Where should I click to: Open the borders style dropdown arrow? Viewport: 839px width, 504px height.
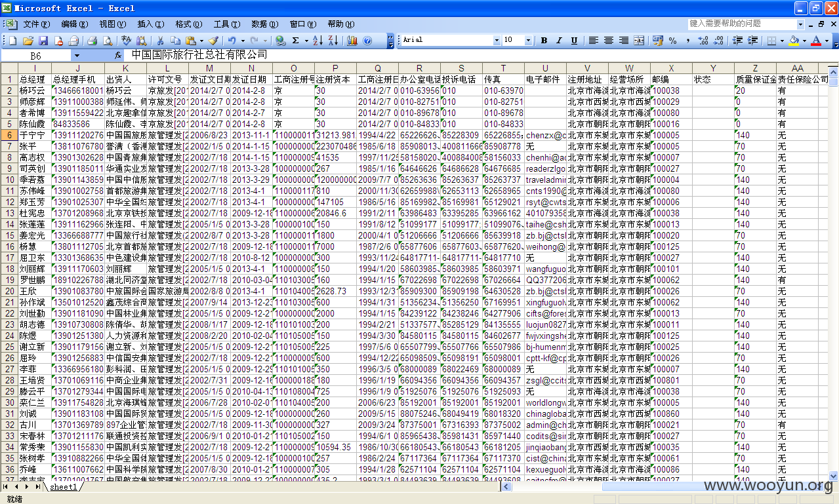781,41
